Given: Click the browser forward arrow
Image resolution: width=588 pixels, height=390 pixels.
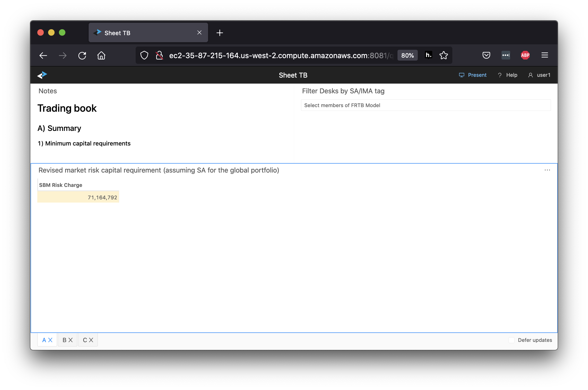Looking at the screenshot, I should [63, 55].
